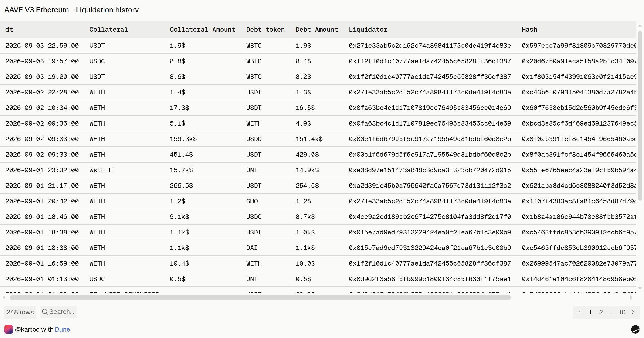Viewport: 644px width, 338px height.
Task: Sort by Liquidator column header
Action: point(368,30)
